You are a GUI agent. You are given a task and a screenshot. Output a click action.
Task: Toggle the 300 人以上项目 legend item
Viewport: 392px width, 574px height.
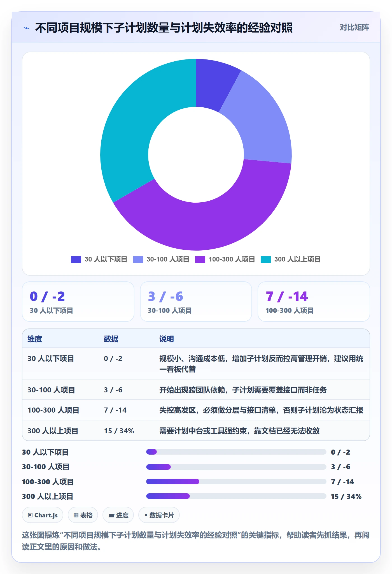[x=291, y=260]
